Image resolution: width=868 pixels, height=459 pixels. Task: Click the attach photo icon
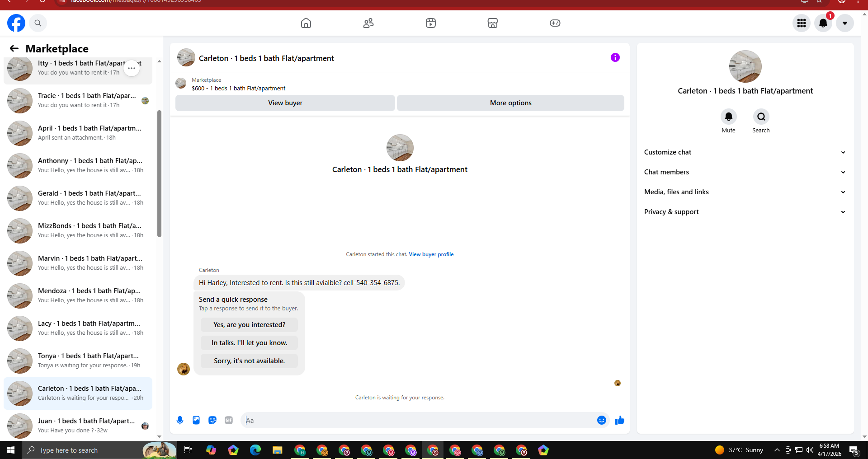[196, 420]
